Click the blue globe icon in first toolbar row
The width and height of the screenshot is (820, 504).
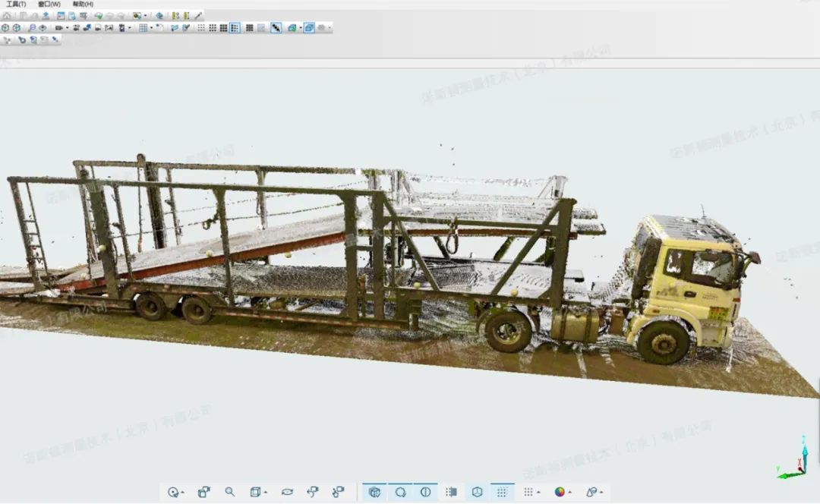click(159, 16)
